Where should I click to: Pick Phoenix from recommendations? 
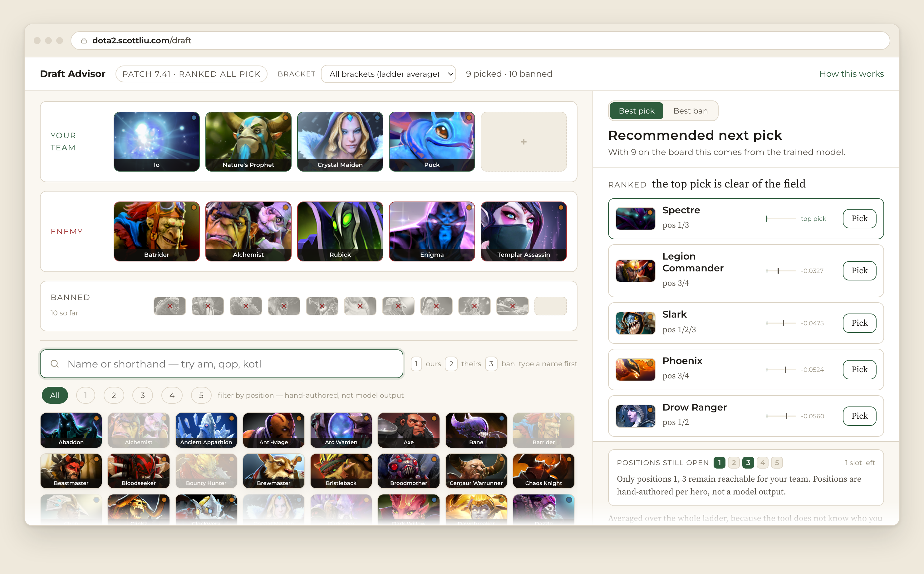point(859,369)
